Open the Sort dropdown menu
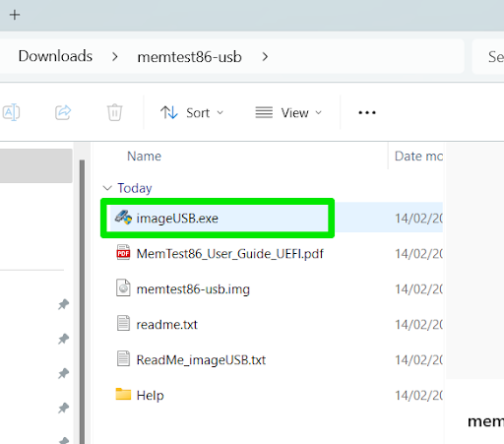 tap(192, 112)
